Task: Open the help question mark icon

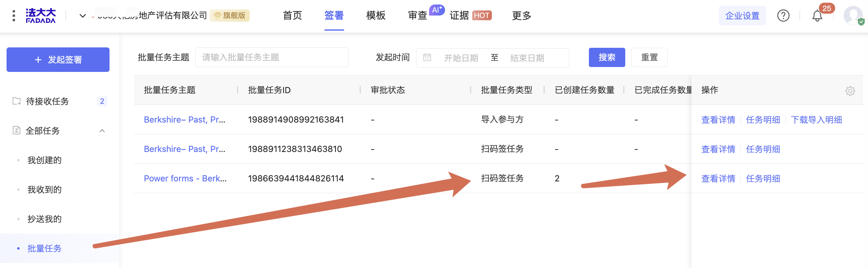Action: coord(783,16)
